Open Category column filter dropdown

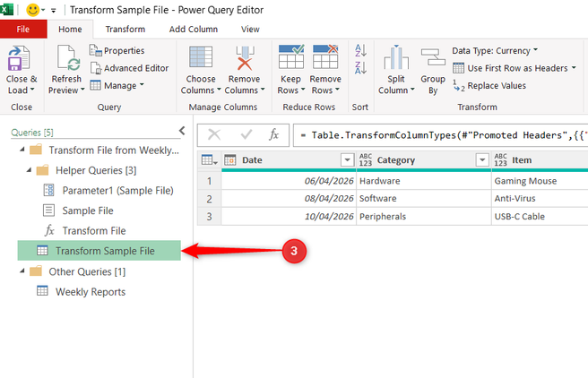pyautogui.click(x=482, y=160)
